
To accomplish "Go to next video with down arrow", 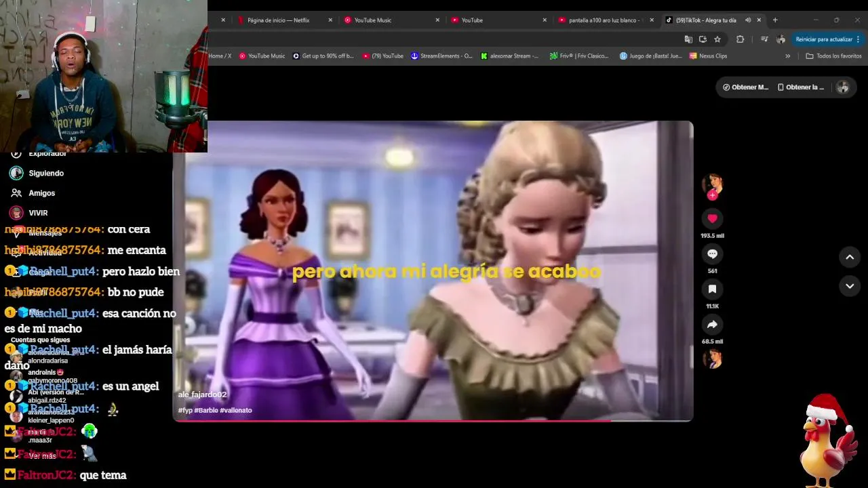I will point(850,286).
